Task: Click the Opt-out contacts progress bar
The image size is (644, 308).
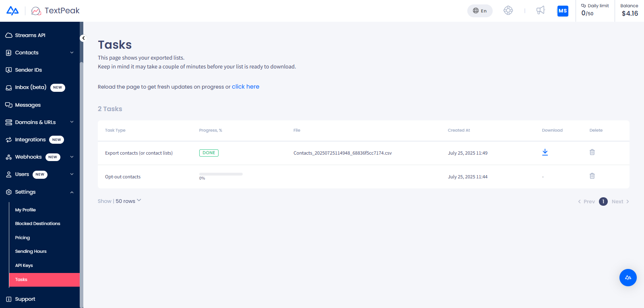Action: tap(221, 174)
